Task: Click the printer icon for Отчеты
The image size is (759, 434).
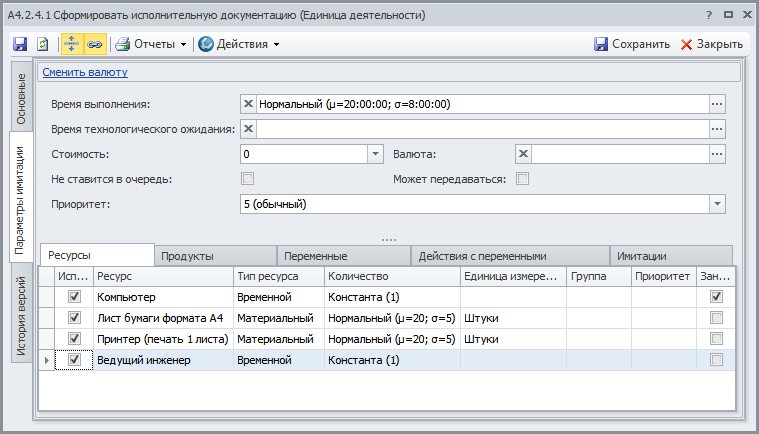Action: tap(123, 44)
